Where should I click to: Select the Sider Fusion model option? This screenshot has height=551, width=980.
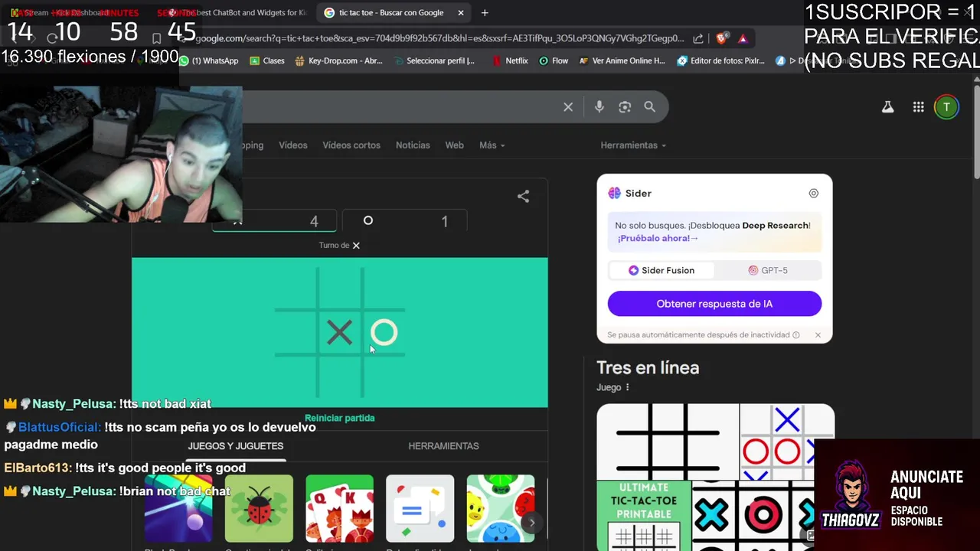coord(661,270)
